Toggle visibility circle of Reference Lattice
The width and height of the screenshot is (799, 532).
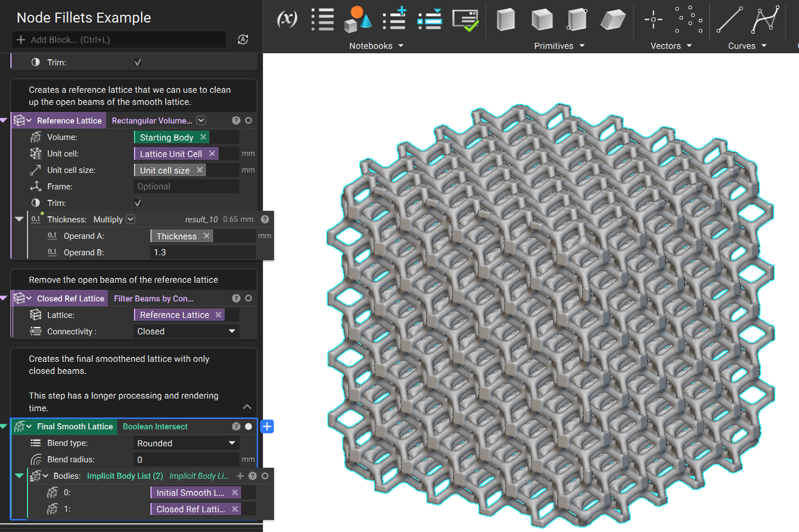click(249, 121)
